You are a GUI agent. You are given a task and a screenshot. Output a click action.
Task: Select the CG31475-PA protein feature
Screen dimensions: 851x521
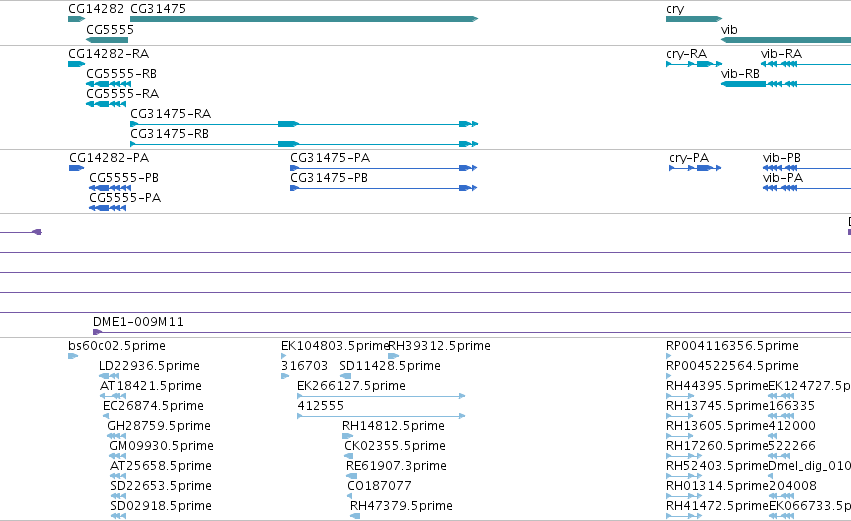click(x=384, y=168)
